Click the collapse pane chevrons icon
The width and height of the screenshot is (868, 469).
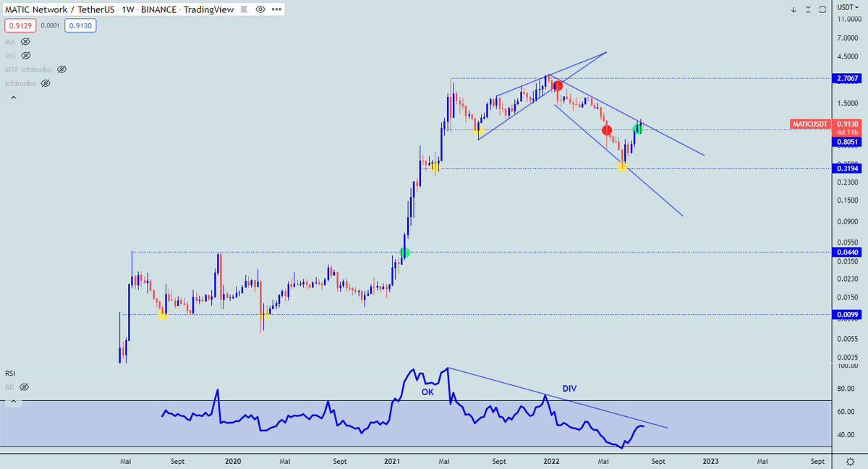(807, 9)
